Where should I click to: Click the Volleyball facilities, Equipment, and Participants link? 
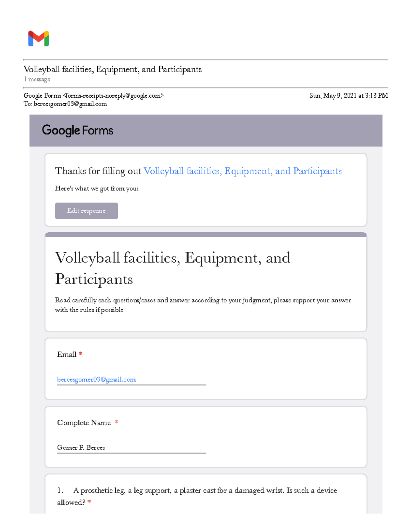tap(243, 171)
